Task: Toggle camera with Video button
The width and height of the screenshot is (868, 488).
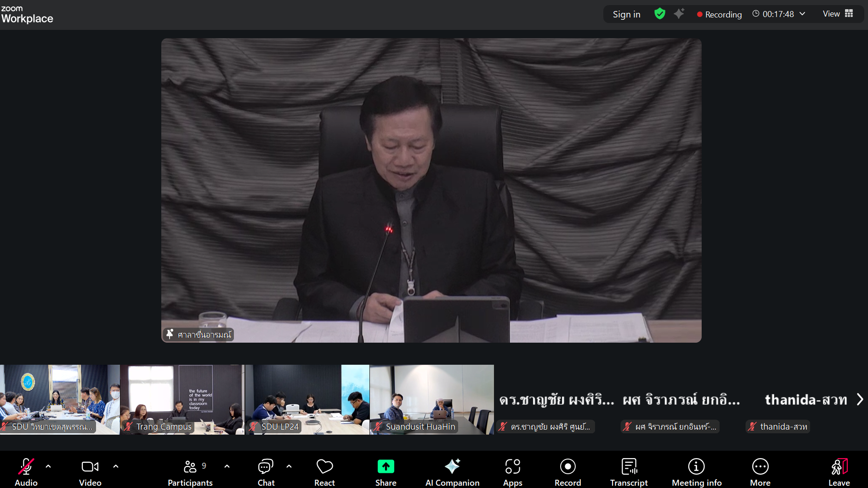Action: coord(90,472)
